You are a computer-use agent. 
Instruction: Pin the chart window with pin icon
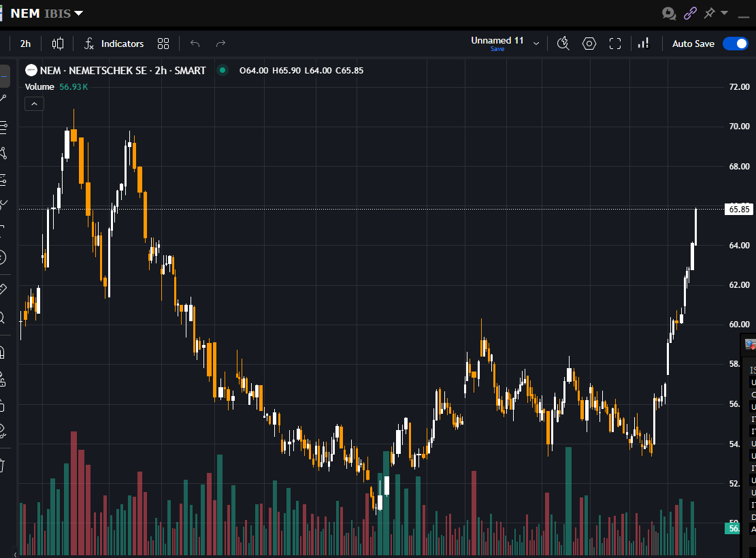[x=709, y=13]
